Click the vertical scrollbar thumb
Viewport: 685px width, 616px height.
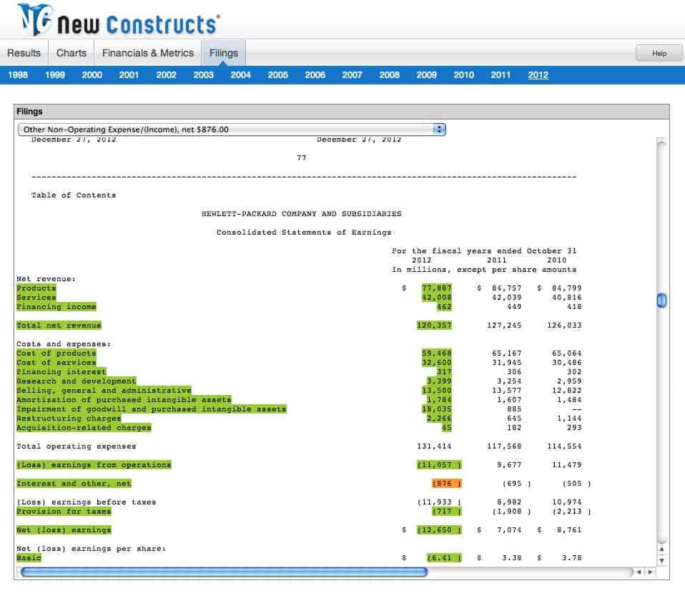[x=661, y=300]
